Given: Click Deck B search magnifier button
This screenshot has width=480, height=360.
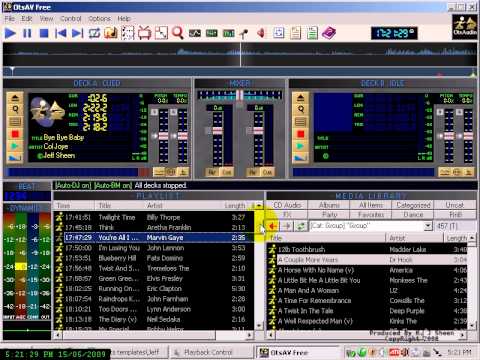Looking at the screenshot, I should coord(300,109).
